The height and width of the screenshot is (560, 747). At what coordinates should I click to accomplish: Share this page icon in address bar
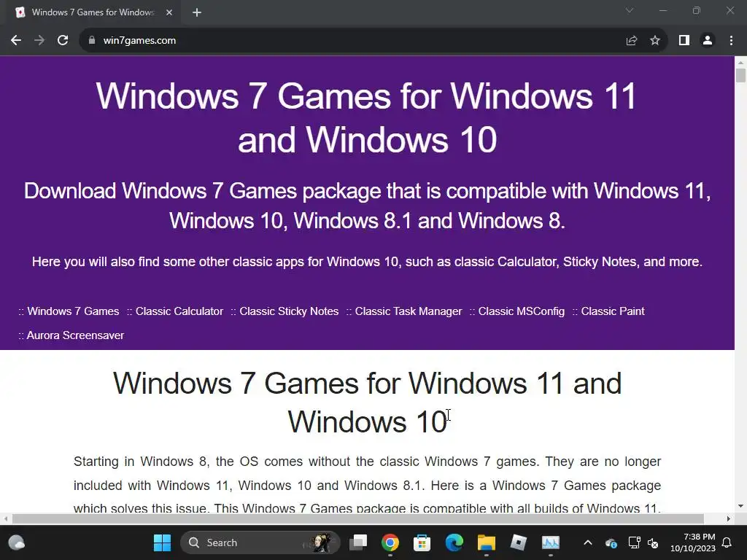click(632, 41)
